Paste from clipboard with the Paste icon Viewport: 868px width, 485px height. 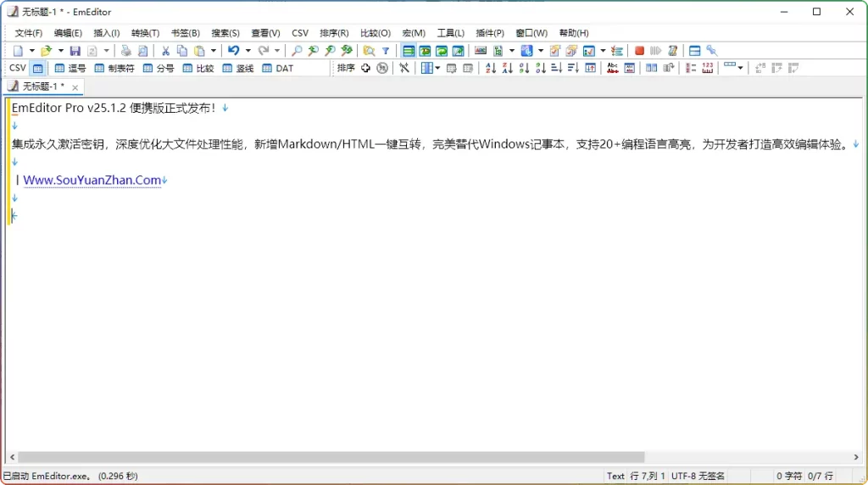[199, 51]
